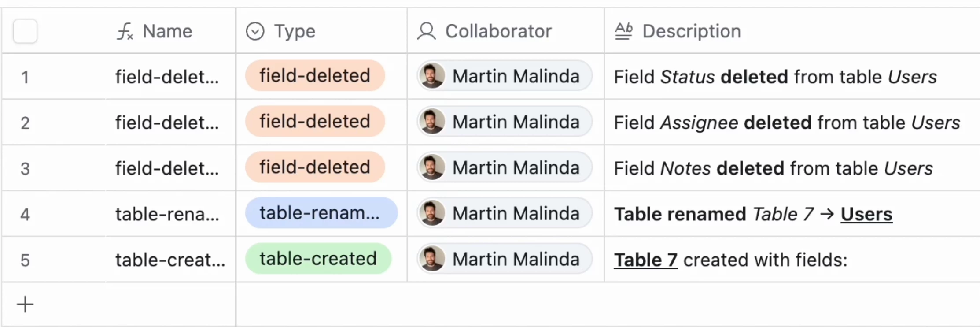
Task: Select row number 2
Action: pos(25,123)
